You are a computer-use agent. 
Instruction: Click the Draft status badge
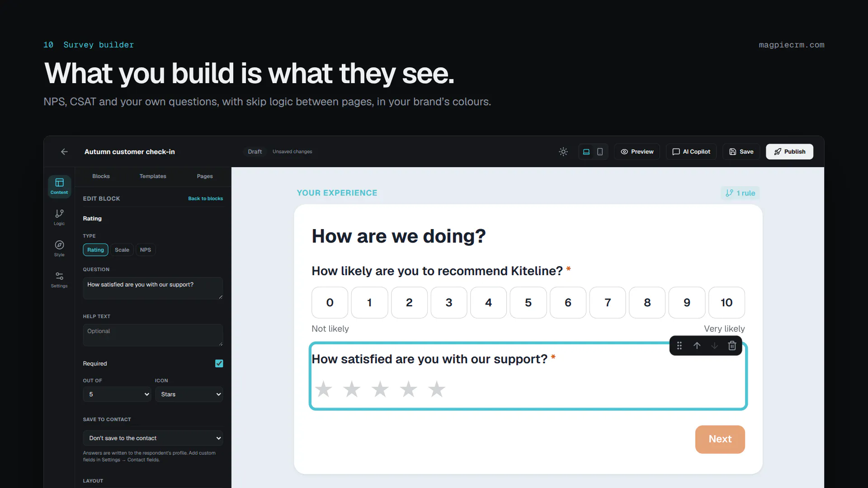[x=255, y=152]
